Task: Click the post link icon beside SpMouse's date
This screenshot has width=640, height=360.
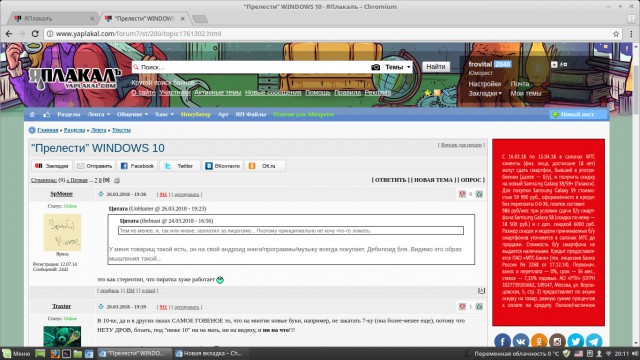Action: point(101,194)
